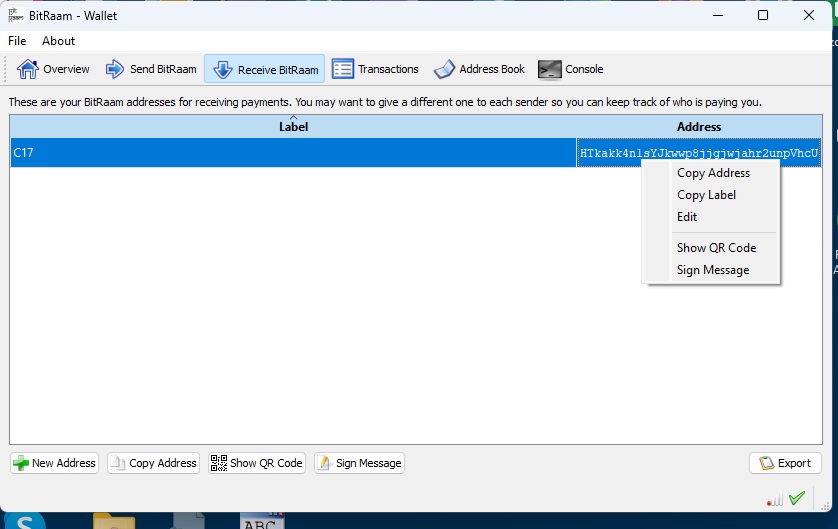Image resolution: width=838 pixels, height=529 pixels.
Task: Click the BitRaam window title icon
Action: (15, 15)
